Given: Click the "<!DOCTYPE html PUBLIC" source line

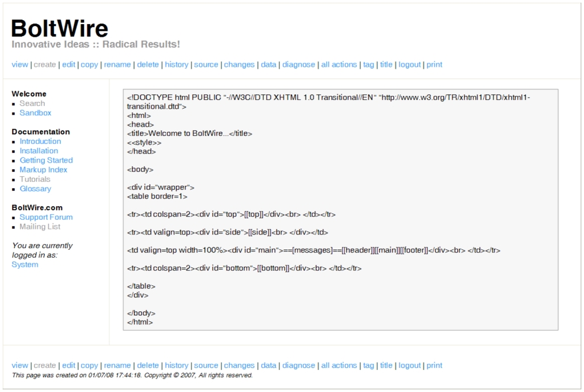Looking at the screenshot, I should [x=328, y=102].
